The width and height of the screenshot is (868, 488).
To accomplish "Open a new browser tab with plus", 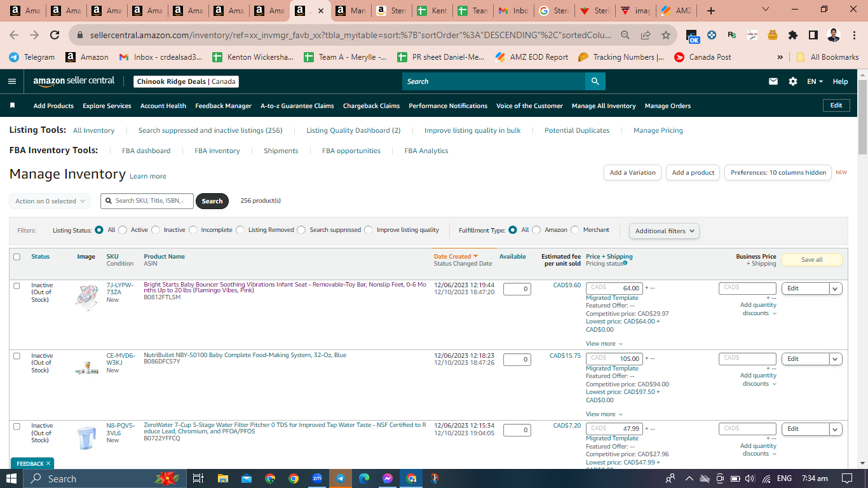I will [x=711, y=10].
